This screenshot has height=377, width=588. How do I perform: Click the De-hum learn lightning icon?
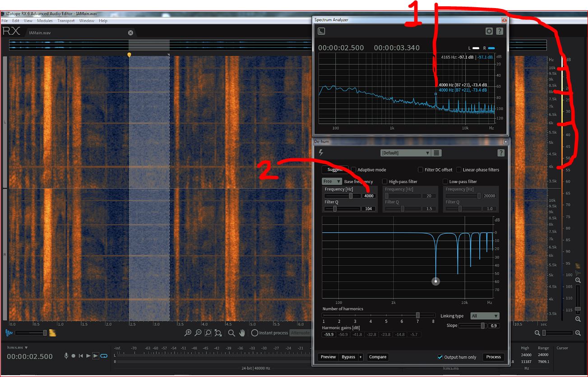[x=321, y=152]
